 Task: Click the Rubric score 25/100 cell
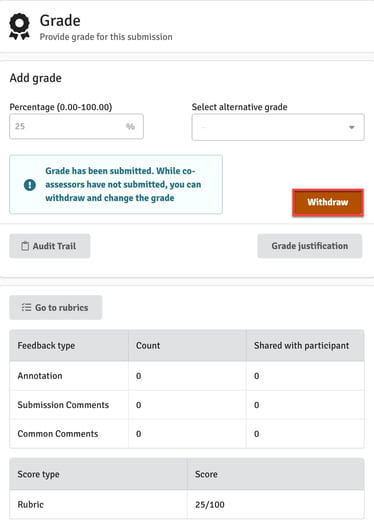[x=276, y=504]
